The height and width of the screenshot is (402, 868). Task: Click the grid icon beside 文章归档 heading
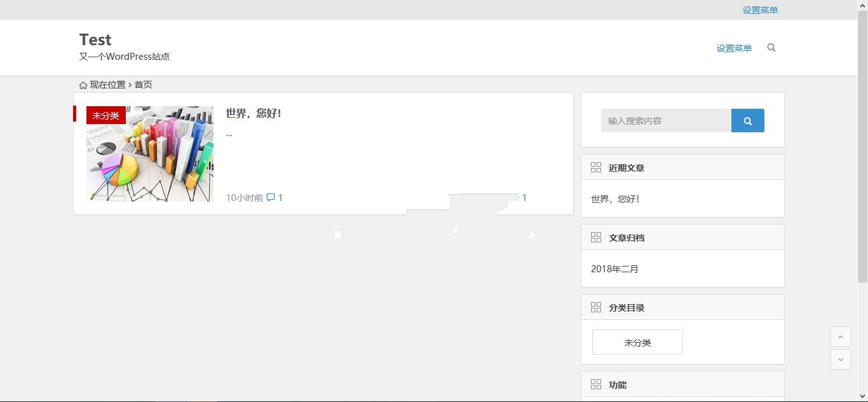pos(595,237)
